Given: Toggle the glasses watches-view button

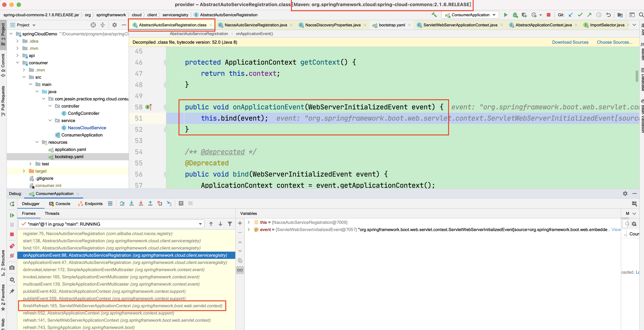Looking at the screenshot, I should (240, 270).
